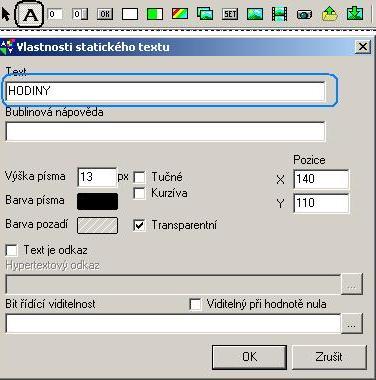Confirm the dialog with OK button
The height and width of the screenshot is (380, 376).
click(x=249, y=357)
